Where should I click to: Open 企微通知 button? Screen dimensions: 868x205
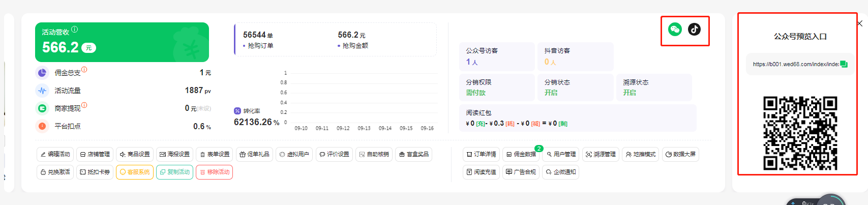[561, 172]
